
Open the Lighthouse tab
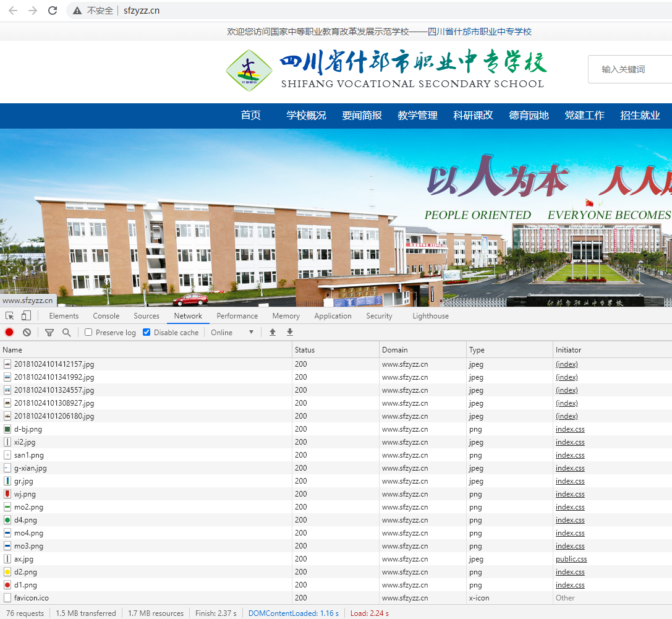(430, 316)
